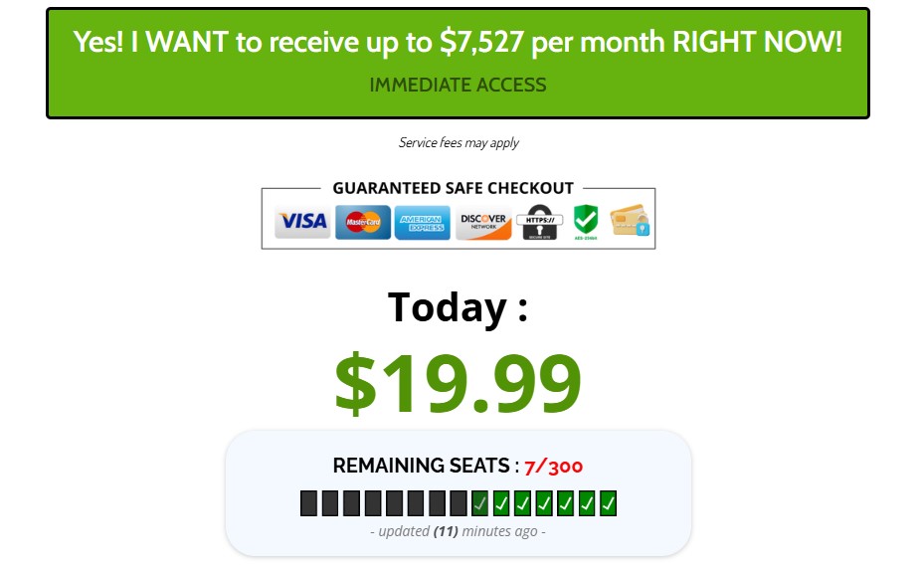924x572 pixels.
Task: Click the $19.99 price text
Action: click(x=458, y=383)
